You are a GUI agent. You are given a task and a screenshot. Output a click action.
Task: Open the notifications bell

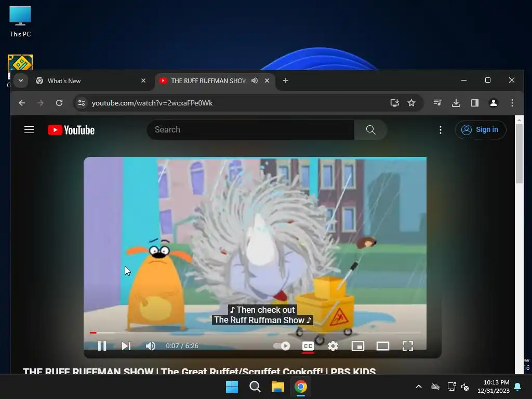(x=518, y=387)
